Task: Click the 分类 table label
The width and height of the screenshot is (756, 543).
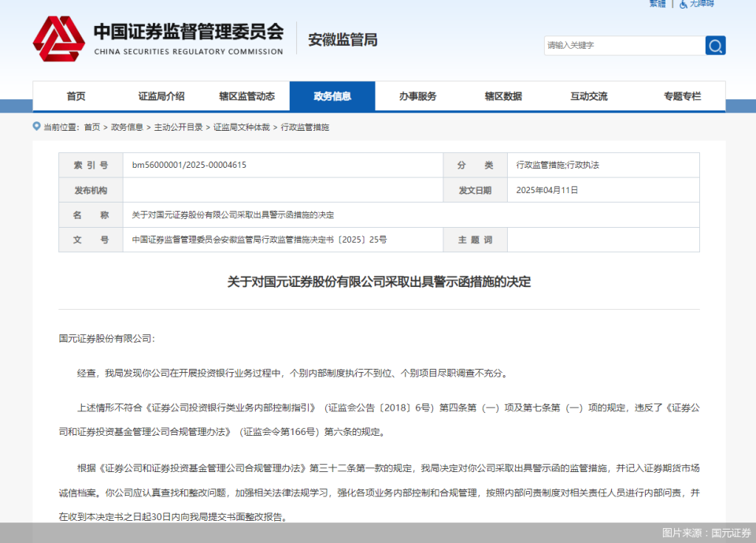Action: tap(475, 165)
